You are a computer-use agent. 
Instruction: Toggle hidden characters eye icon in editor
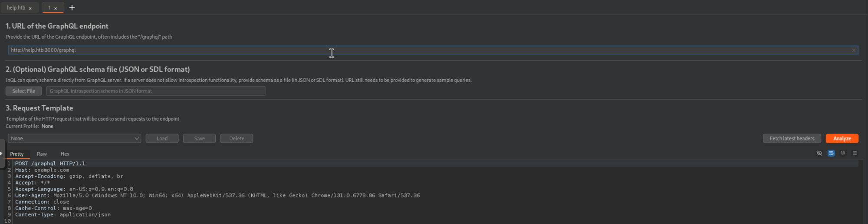point(819,153)
